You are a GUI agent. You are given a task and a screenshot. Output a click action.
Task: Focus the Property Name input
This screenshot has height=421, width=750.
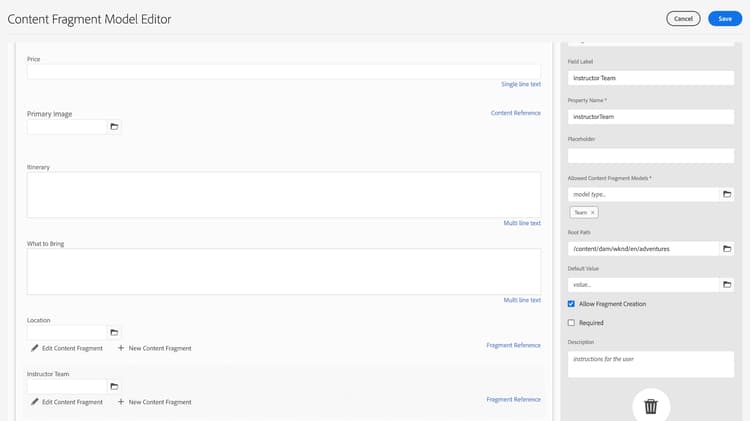[651, 117]
